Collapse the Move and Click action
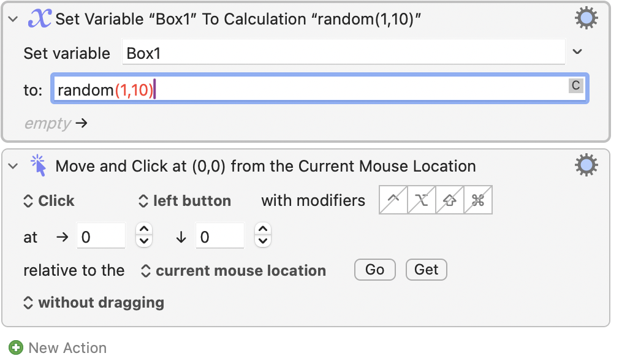The image size is (630, 364). [x=13, y=166]
